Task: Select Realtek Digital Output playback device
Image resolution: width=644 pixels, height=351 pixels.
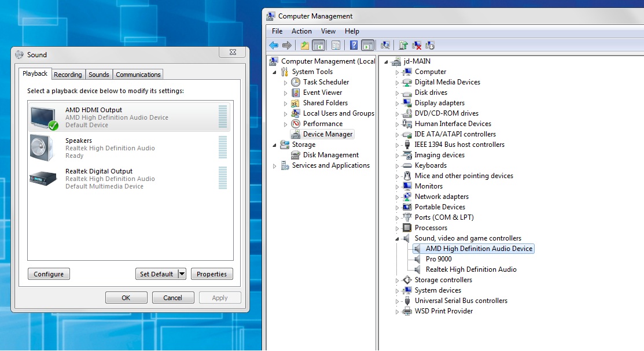Action: [129, 179]
